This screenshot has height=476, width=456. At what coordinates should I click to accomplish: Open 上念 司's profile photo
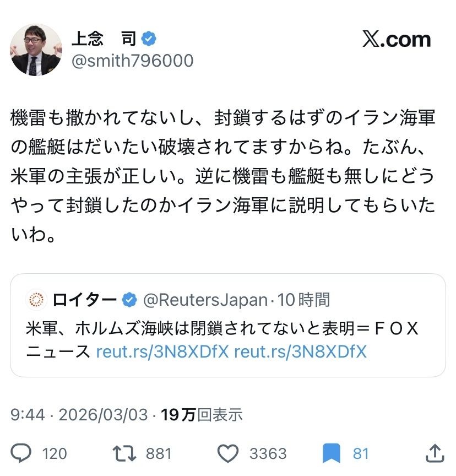[36, 50]
